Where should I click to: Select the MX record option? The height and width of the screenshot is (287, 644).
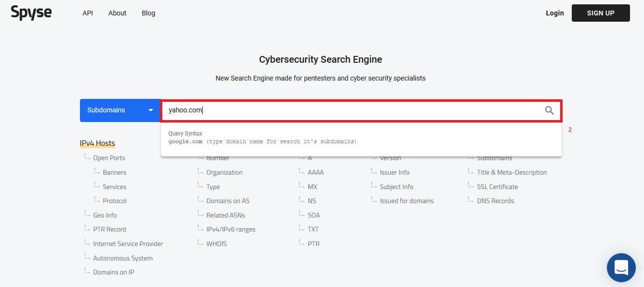[x=313, y=187]
